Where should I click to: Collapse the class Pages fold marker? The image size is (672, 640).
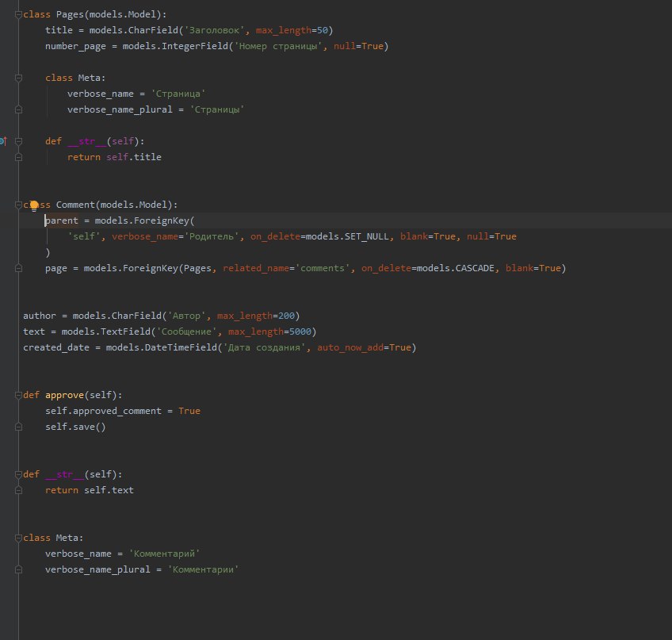[x=18, y=14]
